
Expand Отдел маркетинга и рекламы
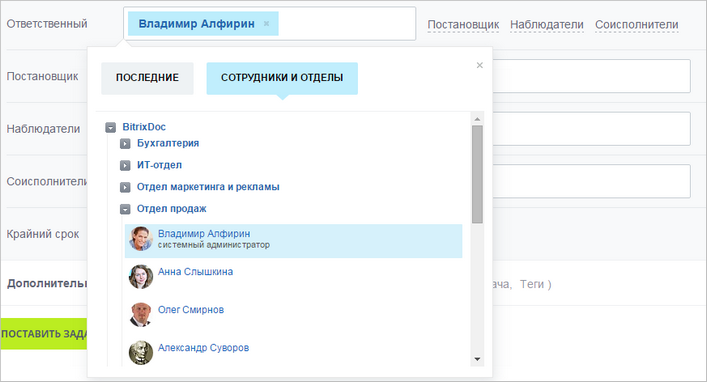pyautogui.click(x=125, y=187)
